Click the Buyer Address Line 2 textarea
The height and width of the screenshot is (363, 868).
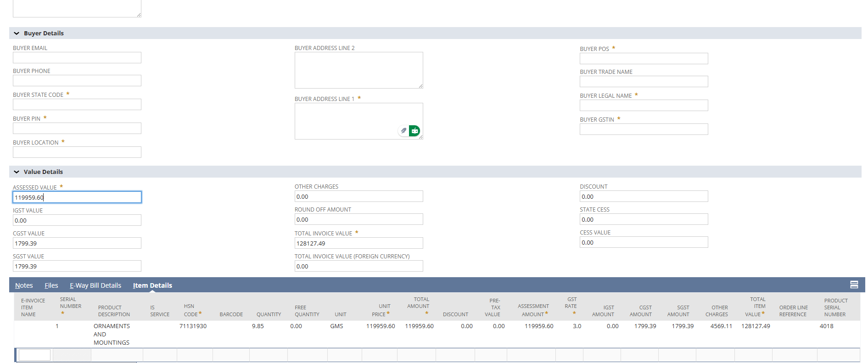[359, 70]
